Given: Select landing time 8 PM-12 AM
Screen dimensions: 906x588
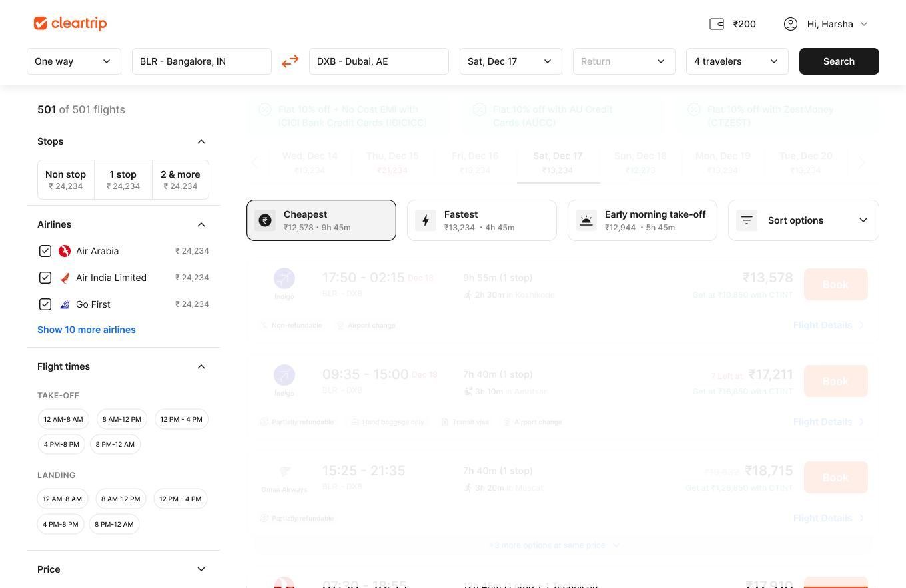Looking at the screenshot, I should (x=114, y=524).
